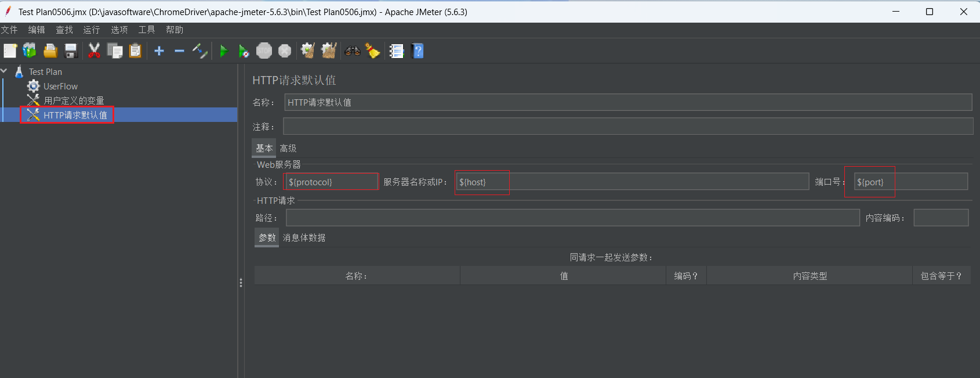The height and width of the screenshot is (378, 980).
Task: Click the Toggle enable/disable icon
Action: point(200,51)
